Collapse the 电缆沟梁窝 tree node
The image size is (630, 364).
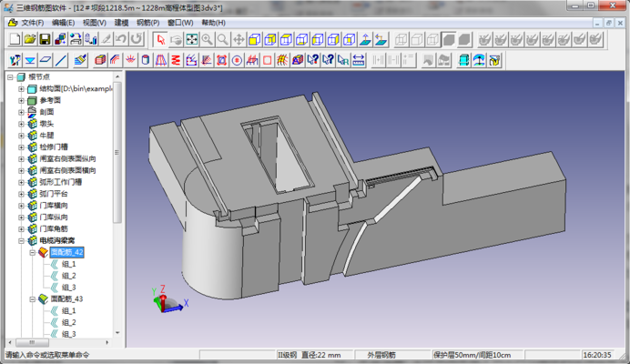pyautogui.click(x=21, y=240)
